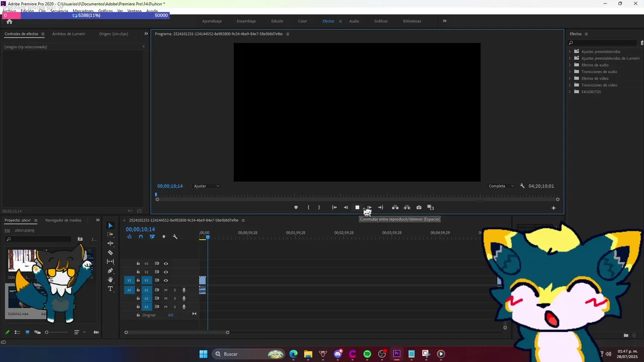Click Mark In button in Program monitor

[308, 207]
